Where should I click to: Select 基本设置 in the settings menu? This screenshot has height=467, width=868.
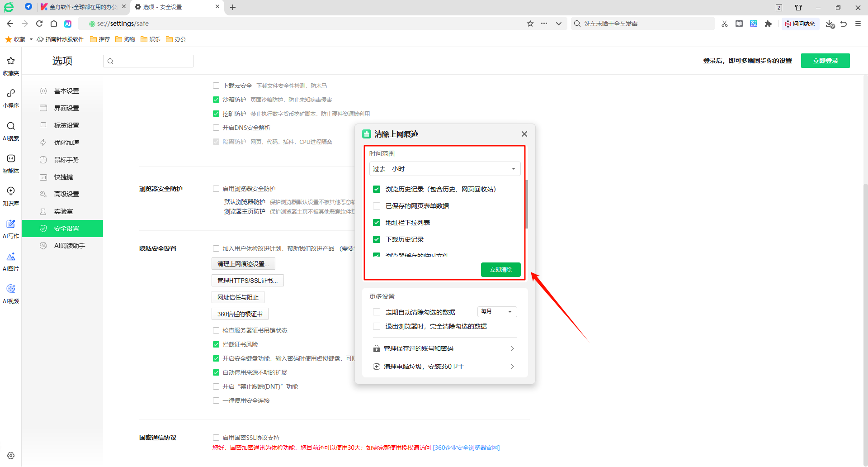point(66,91)
